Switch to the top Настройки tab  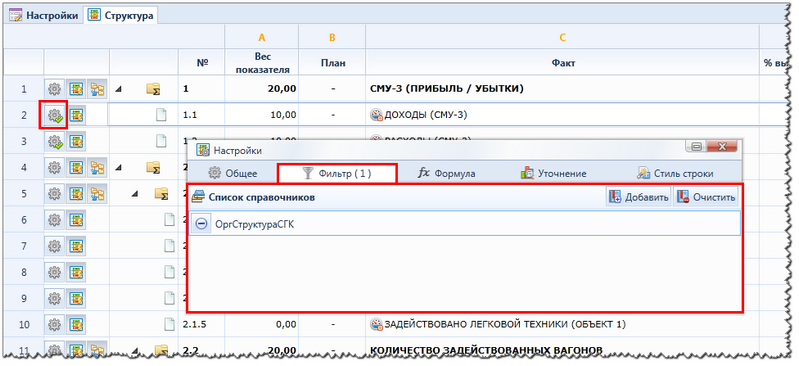45,15
